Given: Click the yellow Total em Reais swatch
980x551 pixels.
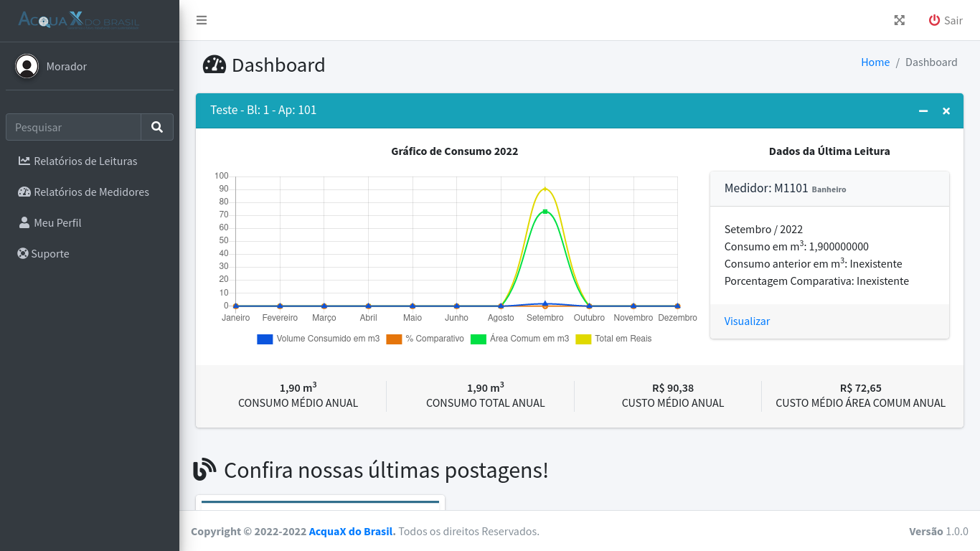Looking at the screenshot, I should [x=583, y=339].
